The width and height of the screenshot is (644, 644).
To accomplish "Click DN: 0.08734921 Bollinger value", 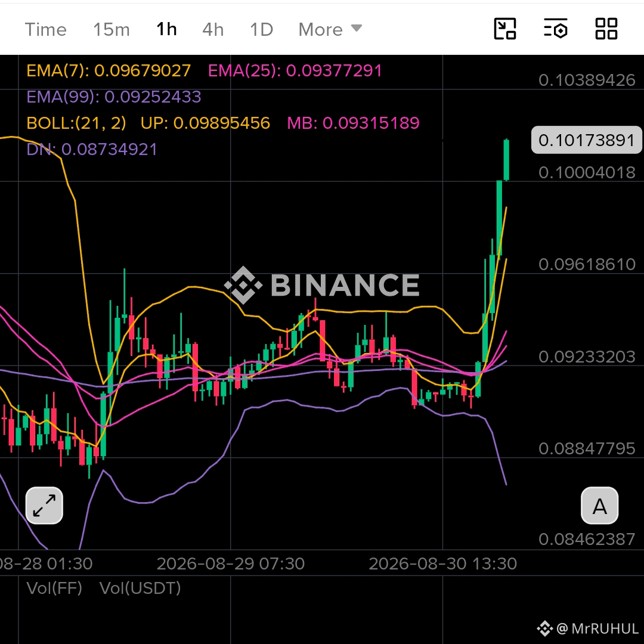I will (x=92, y=150).
